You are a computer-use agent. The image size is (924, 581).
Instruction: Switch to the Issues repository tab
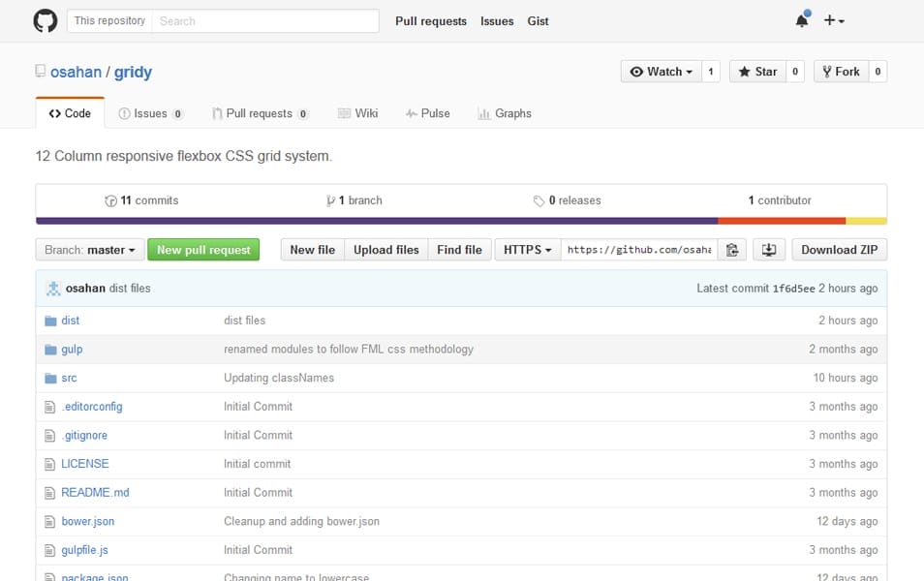click(150, 113)
